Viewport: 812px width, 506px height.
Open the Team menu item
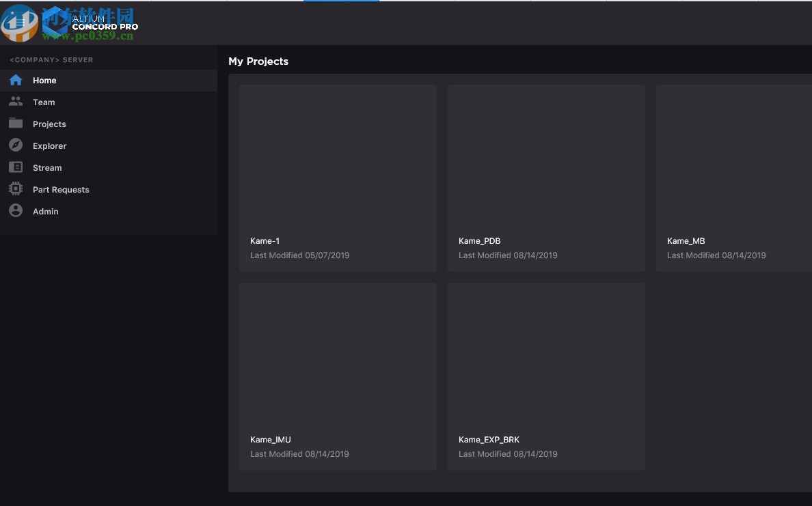(x=44, y=102)
